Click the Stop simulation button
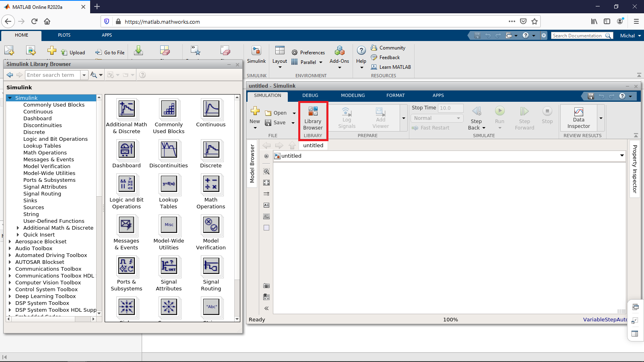Viewport: 644px width, 362px height. tap(547, 115)
